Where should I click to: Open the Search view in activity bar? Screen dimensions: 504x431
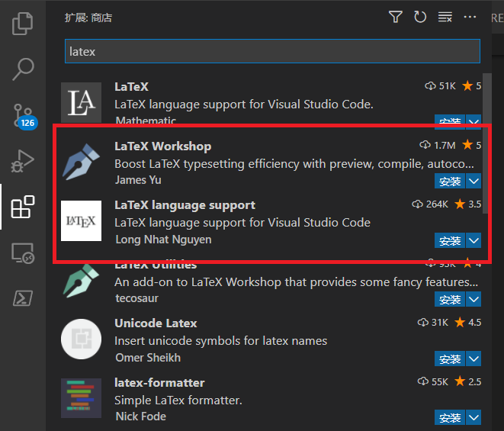coord(23,69)
